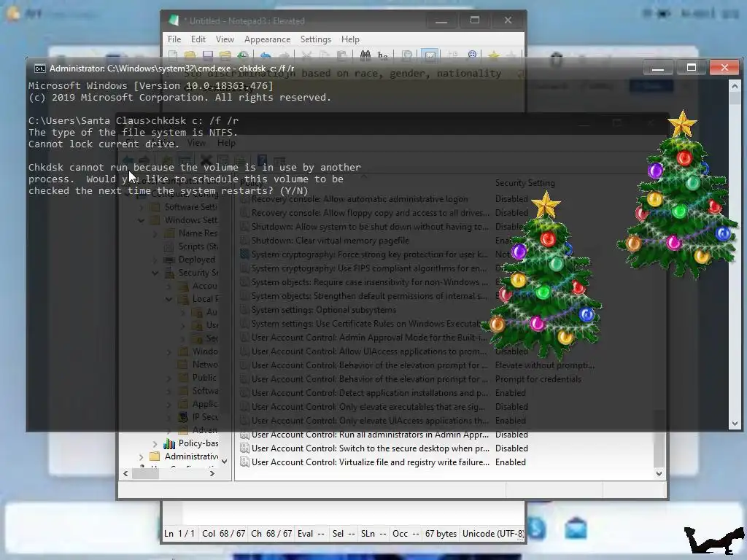Click the policy tree horizontal scroll right arrow

point(212,474)
